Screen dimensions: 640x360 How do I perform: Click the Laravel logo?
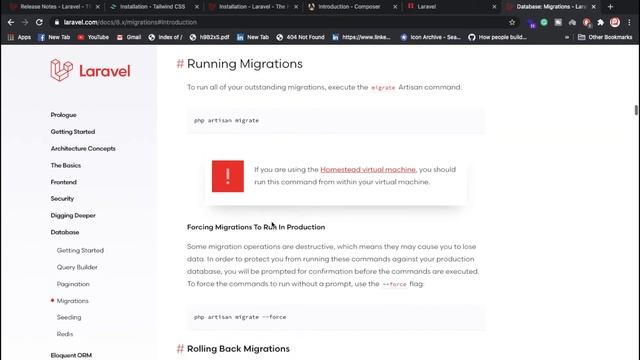tap(90, 70)
